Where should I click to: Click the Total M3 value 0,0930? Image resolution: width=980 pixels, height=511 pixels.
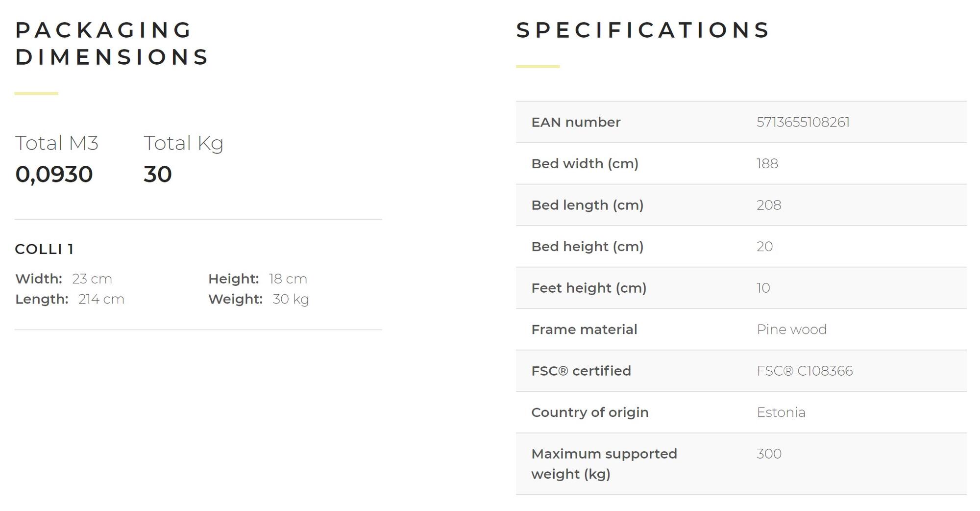point(54,174)
